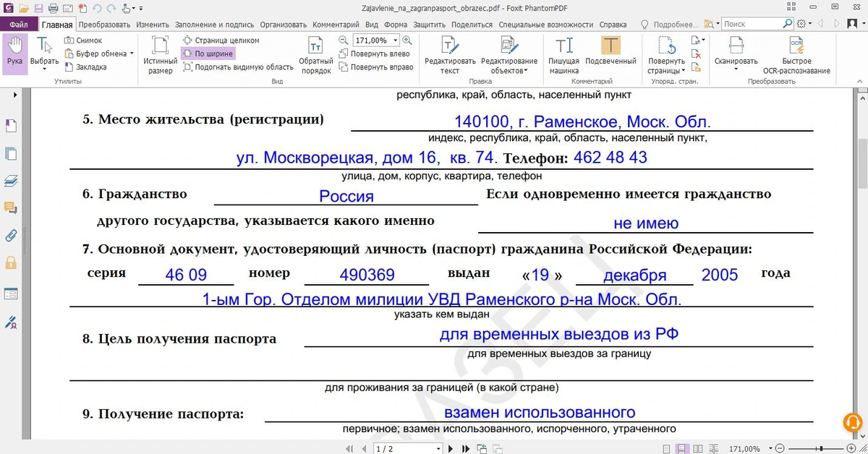Run Быстрое OCR-распознавание
The height and width of the screenshot is (454, 868).
tap(796, 55)
